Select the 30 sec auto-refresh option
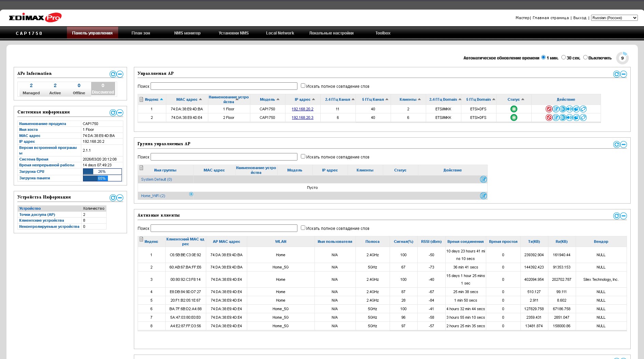The width and height of the screenshot is (644, 359). pyautogui.click(x=563, y=57)
